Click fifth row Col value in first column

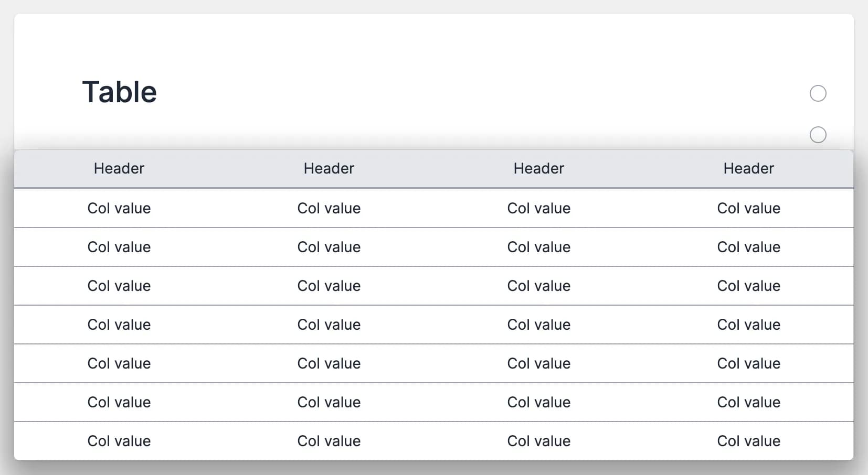click(x=119, y=363)
